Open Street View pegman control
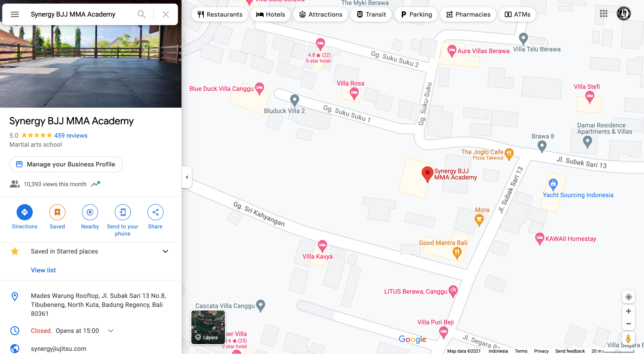Viewport: 644px width, 354px height. [x=629, y=339]
